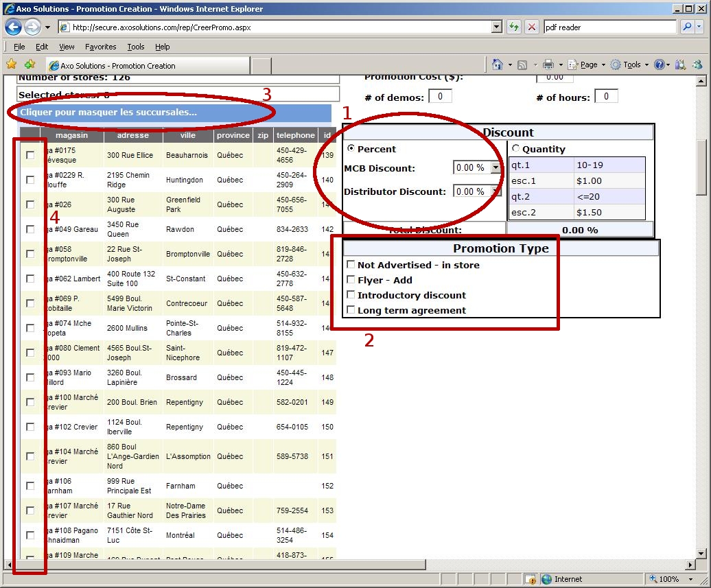The height and width of the screenshot is (588, 711).
Task: Select the store checkbox for 300 Rue Ellice
Action: pos(30,155)
